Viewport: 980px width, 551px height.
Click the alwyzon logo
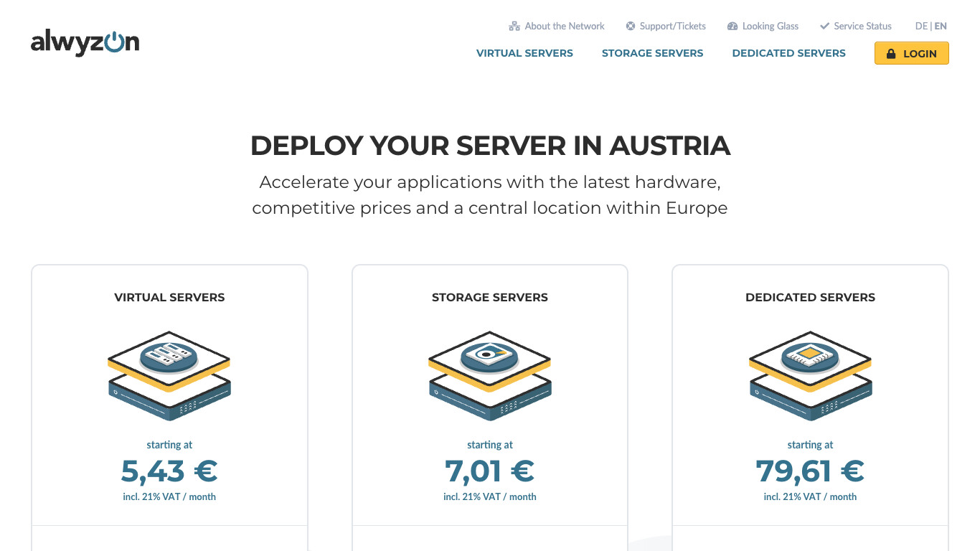click(85, 43)
